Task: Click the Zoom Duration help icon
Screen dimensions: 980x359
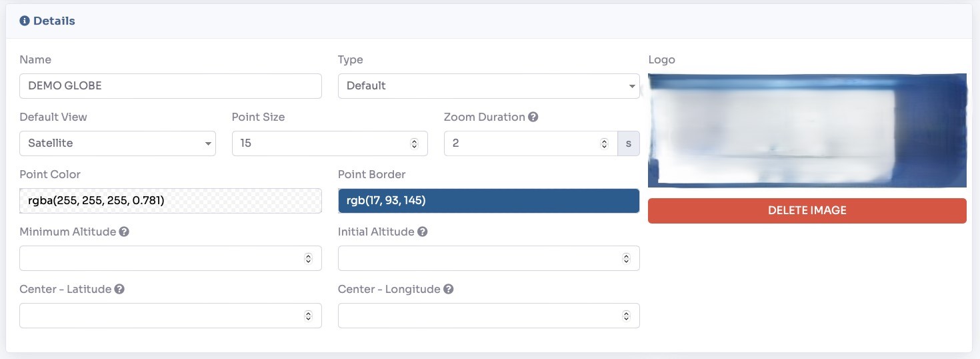Action: pyautogui.click(x=533, y=117)
